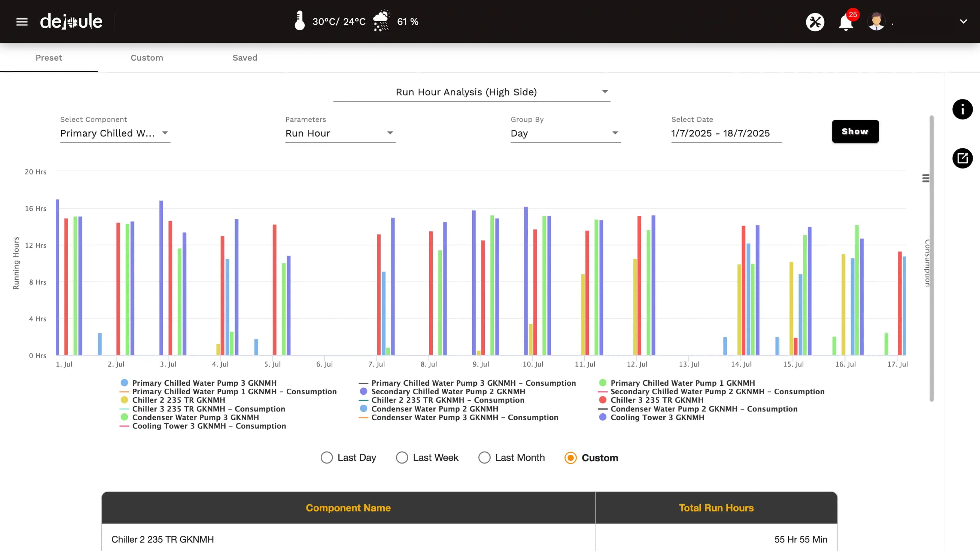Open the chart context menu icon

pyautogui.click(x=925, y=178)
